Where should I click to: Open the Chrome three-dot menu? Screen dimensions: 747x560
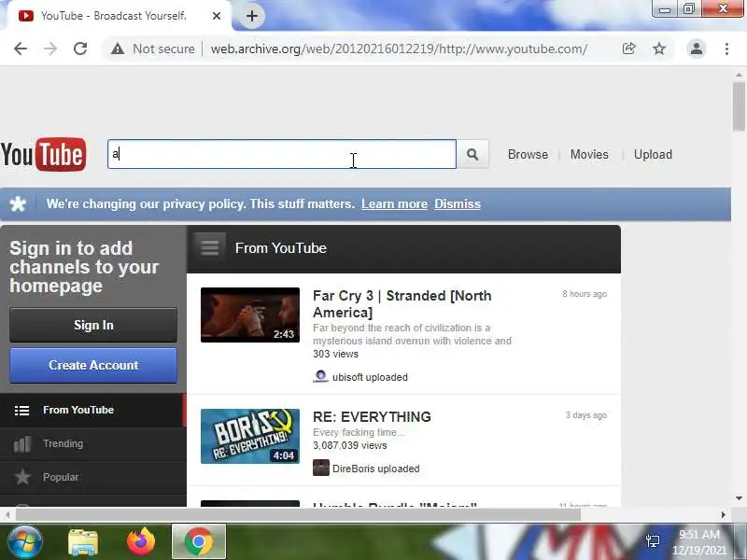(x=726, y=49)
